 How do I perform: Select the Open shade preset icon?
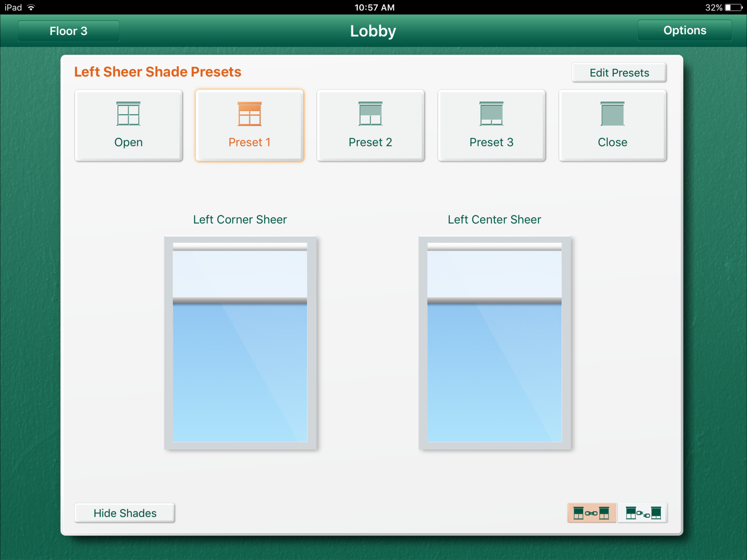coord(128,114)
